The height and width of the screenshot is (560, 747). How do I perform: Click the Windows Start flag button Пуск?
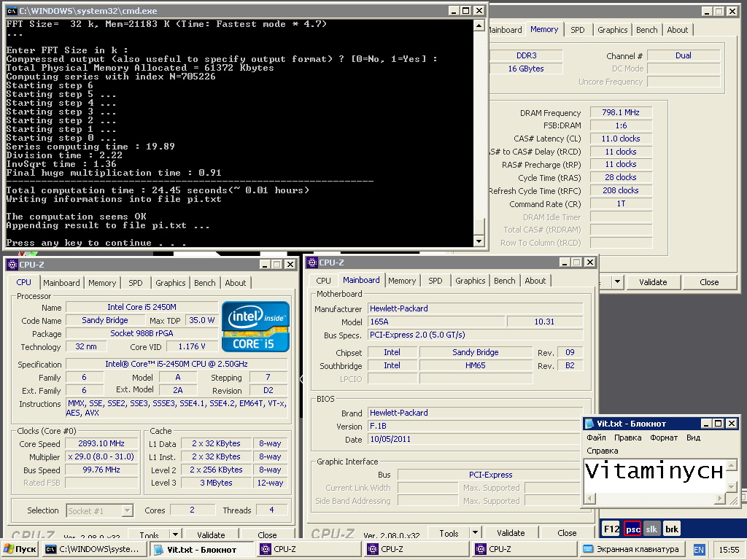pyautogui.click(x=20, y=549)
